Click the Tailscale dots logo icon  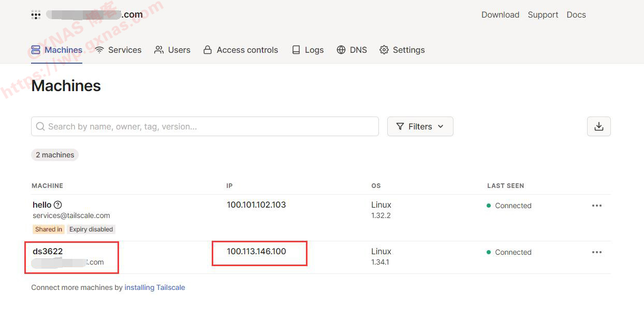click(x=36, y=15)
